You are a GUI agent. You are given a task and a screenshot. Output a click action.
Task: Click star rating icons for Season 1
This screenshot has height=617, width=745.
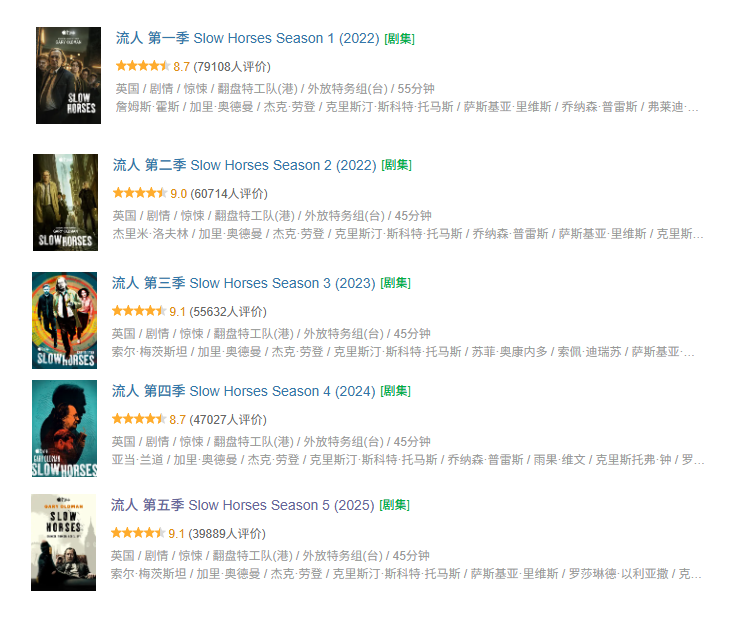tap(143, 66)
